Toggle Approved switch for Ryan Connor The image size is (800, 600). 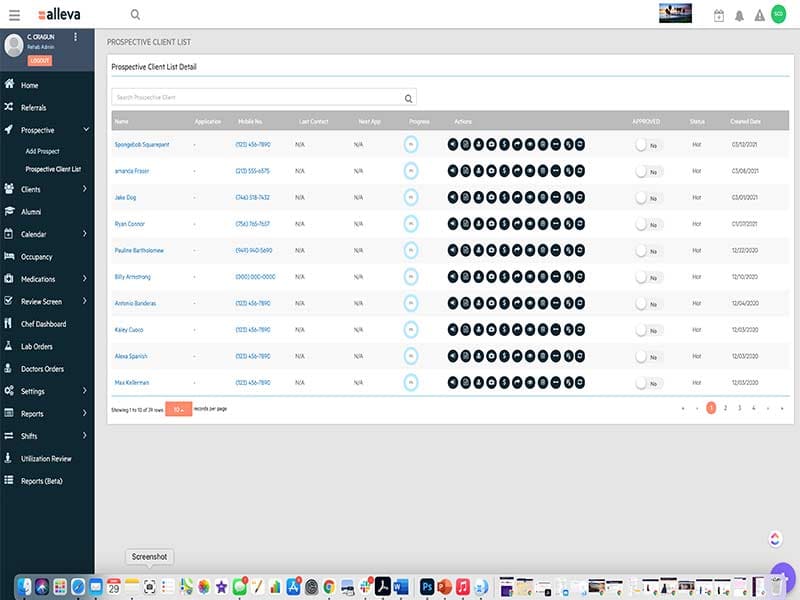[647, 224]
